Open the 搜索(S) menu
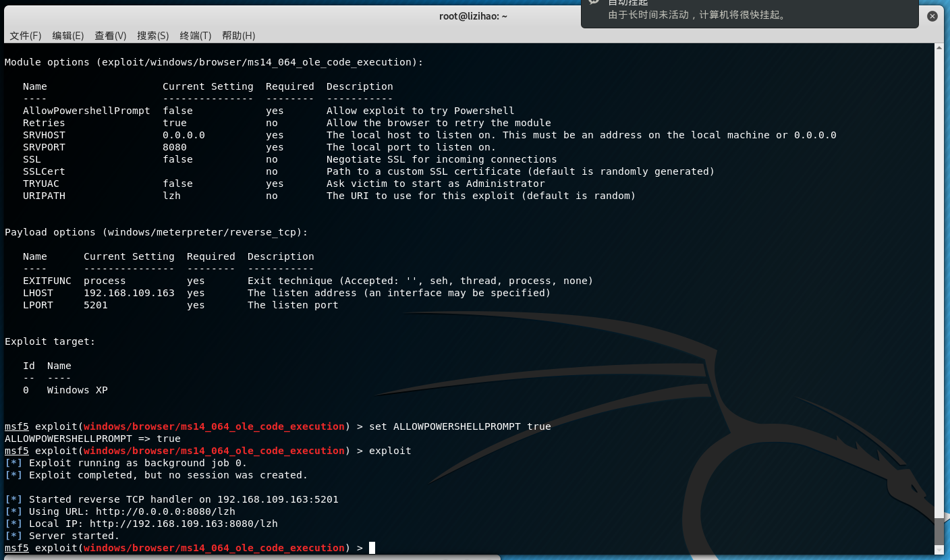The image size is (950, 560). pyautogui.click(x=153, y=35)
